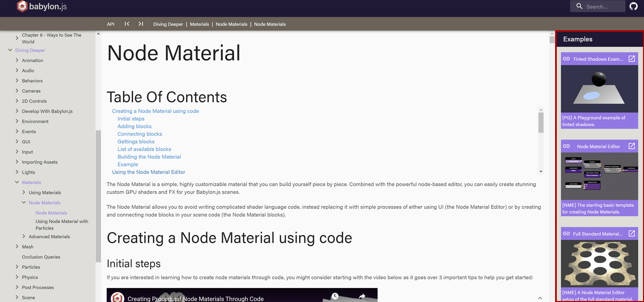Open Node Material Editor example externally
644x302 pixels.
click(x=632, y=146)
